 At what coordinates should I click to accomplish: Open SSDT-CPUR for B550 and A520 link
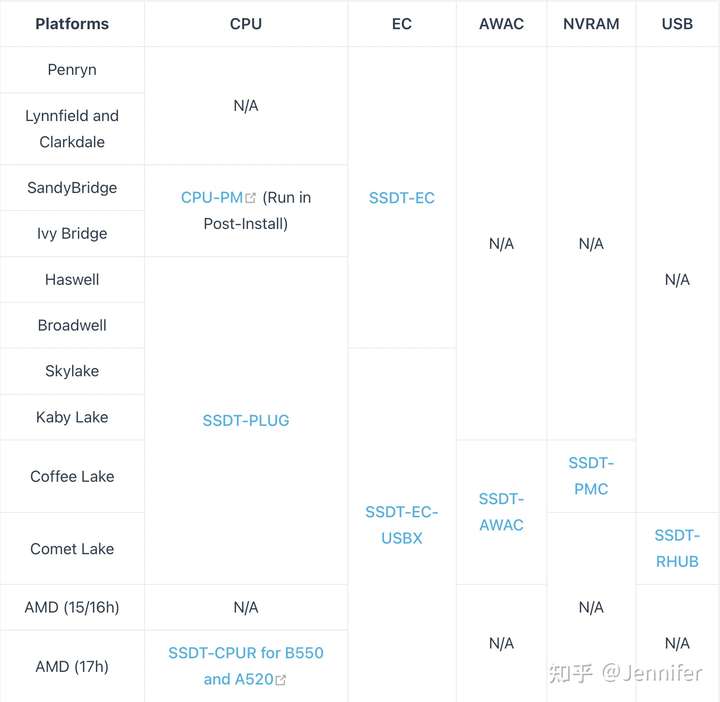[246, 666]
